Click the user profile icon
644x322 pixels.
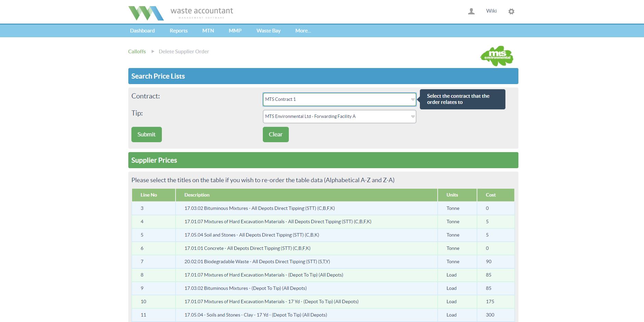[x=471, y=11]
